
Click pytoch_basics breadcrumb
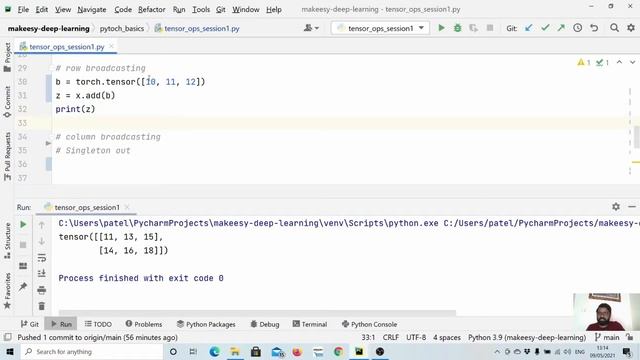pyautogui.click(x=122, y=28)
